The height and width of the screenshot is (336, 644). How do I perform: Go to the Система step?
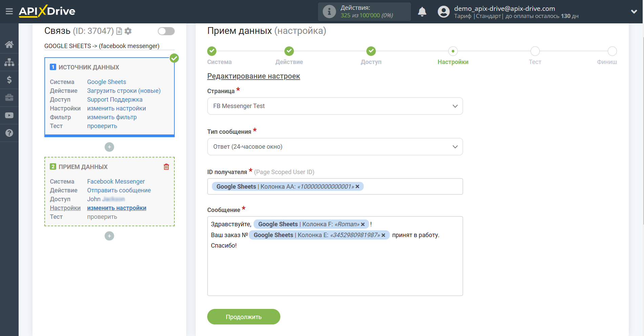pyautogui.click(x=212, y=51)
